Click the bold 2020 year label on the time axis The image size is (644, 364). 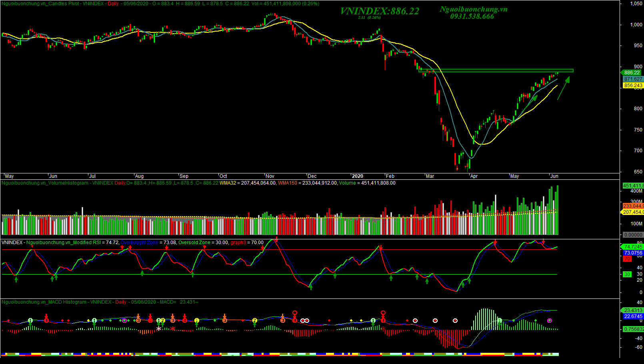(358, 176)
